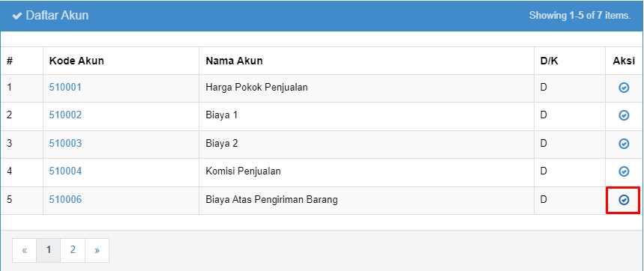The width and height of the screenshot is (644, 271).
Task: Pick Komisi Penjualan with its check icon
Action: coord(624,171)
